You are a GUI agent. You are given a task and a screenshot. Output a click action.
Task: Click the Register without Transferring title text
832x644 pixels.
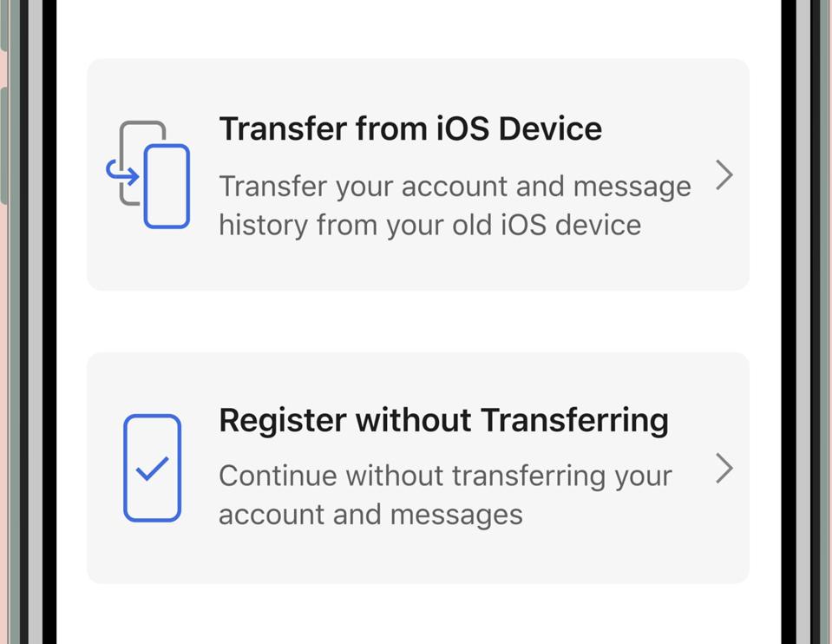click(444, 419)
